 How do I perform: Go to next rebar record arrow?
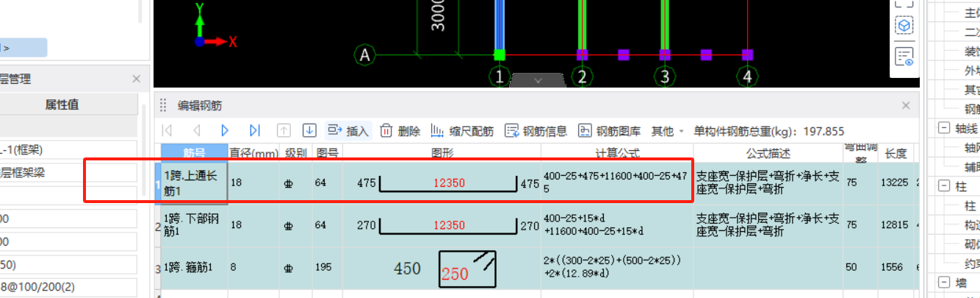[x=226, y=131]
